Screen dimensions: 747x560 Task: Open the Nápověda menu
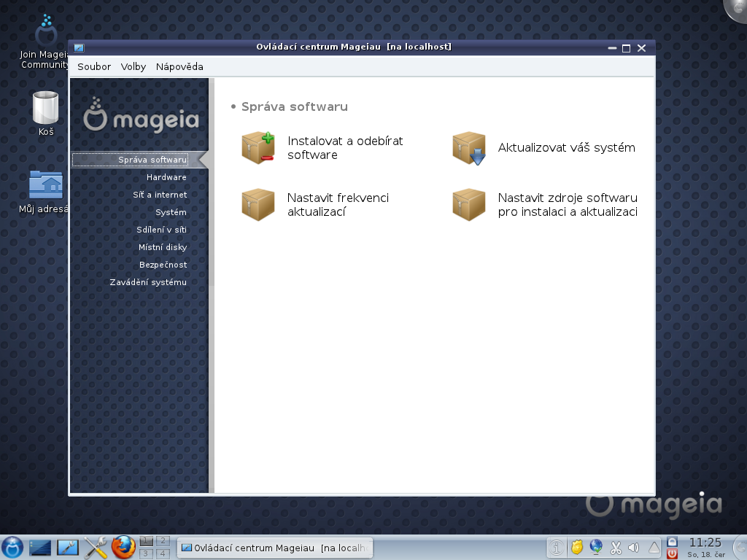point(179,66)
